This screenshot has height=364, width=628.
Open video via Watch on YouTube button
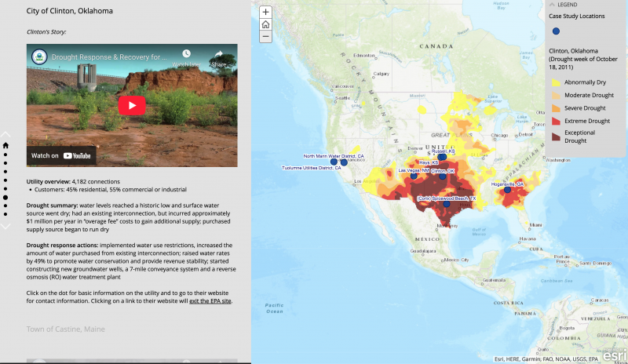tap(61, 156)
